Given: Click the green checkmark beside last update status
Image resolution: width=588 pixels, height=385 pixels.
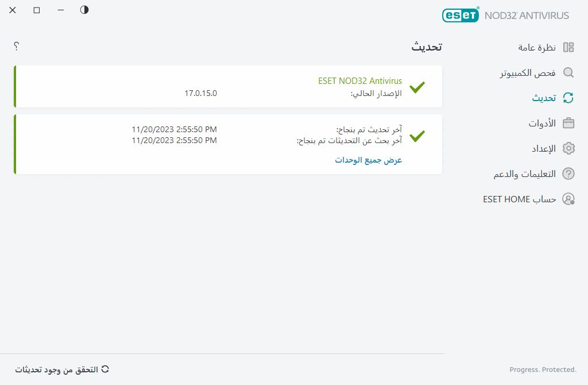Looking at the screenshot, I should coord(417,136).
